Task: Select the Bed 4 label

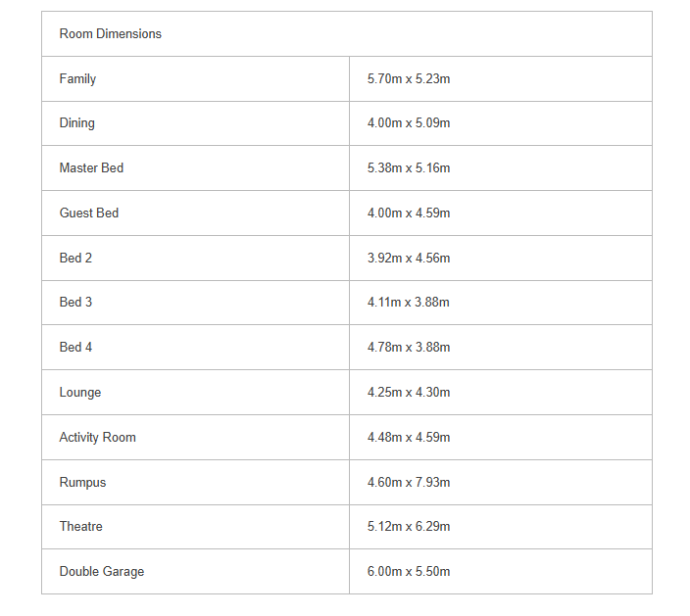Action: point(75,348)
